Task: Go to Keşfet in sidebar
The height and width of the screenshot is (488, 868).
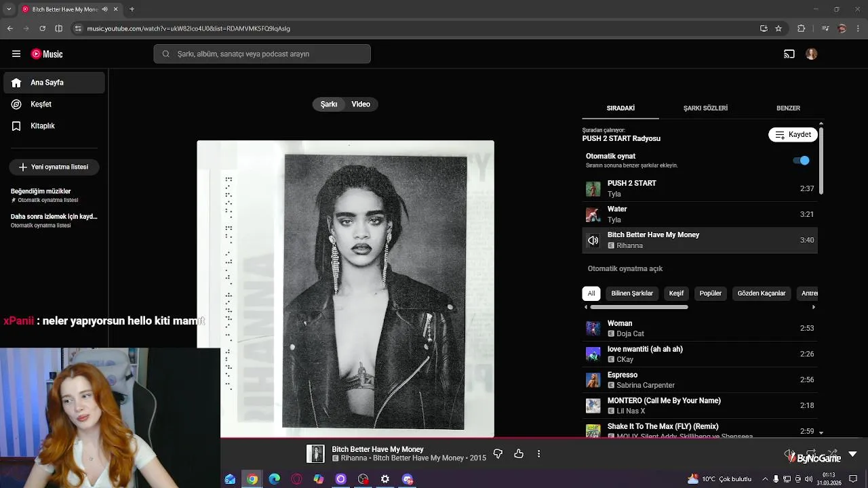Action: pyautogui.click(x=54, y=104)
